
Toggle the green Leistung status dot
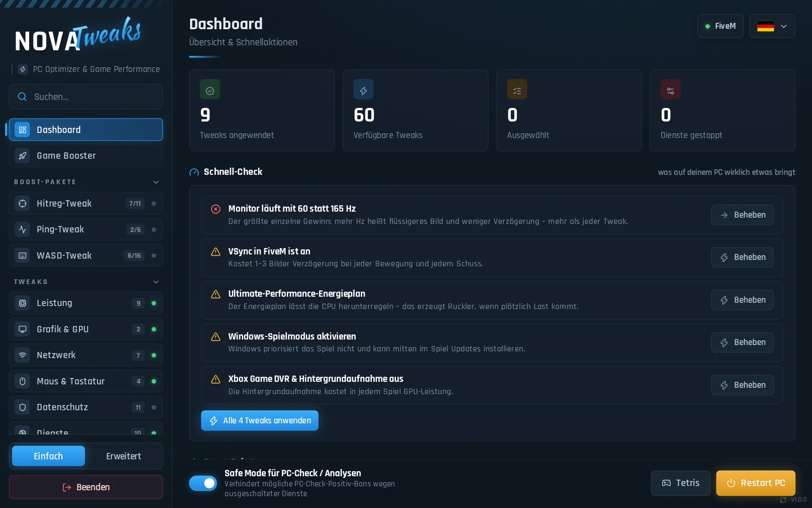(x=154, y=303)
